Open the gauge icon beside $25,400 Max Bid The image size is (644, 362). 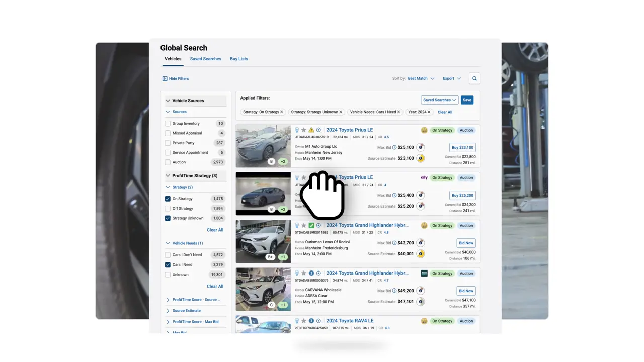point(421,195)
